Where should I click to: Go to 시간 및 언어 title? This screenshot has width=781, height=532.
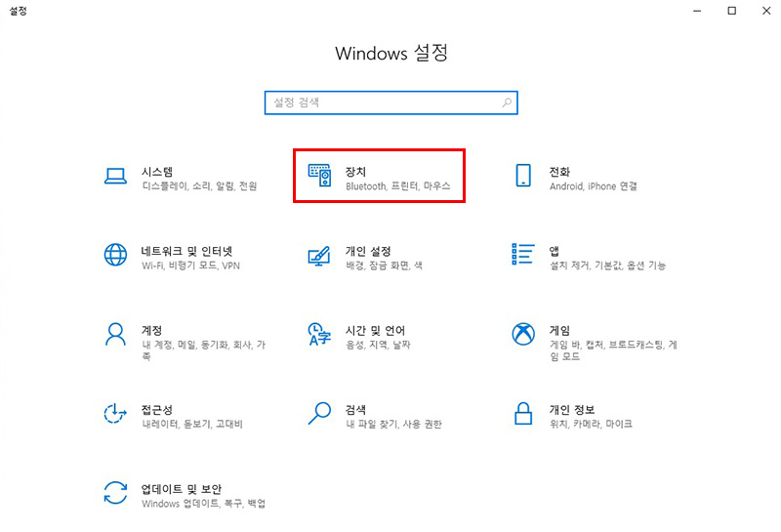[375, 330]
